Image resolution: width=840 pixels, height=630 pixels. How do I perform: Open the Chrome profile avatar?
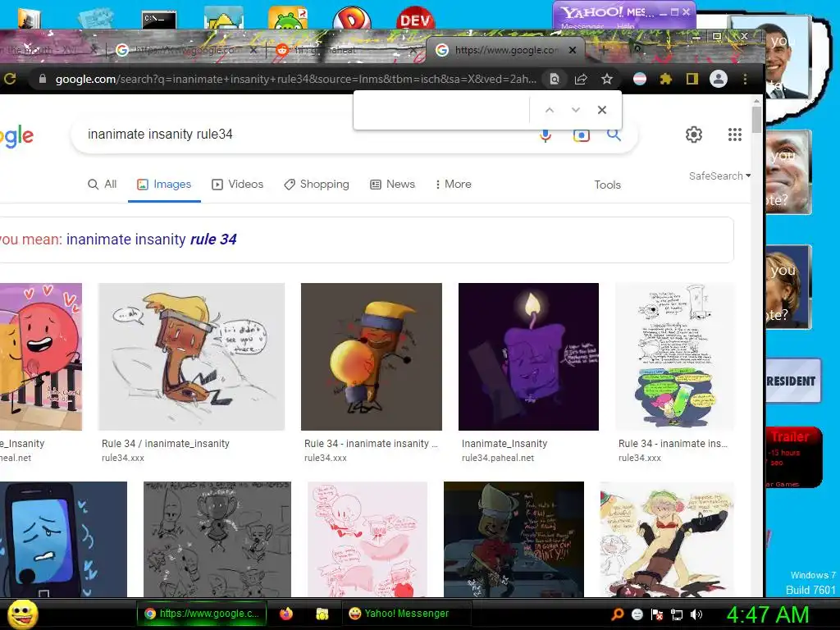(719, 80)
